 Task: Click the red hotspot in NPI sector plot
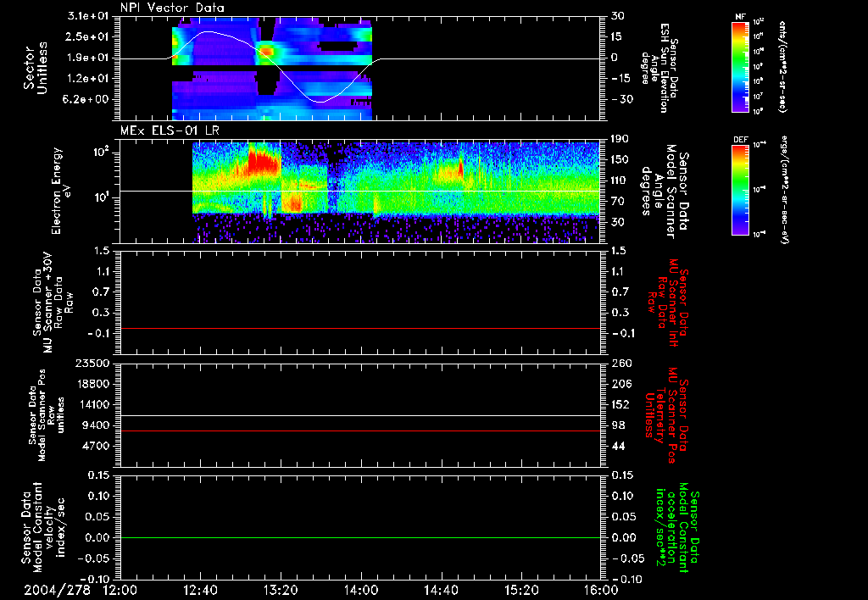266,52
